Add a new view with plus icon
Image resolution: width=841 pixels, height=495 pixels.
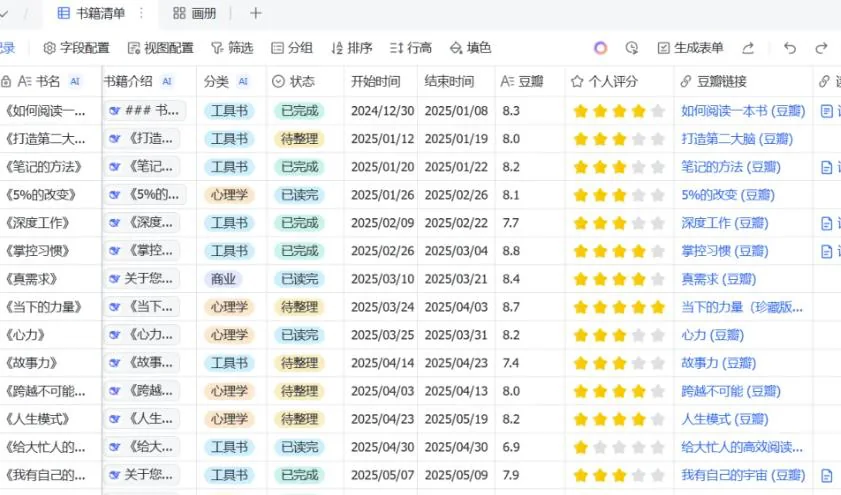[256, 13]
